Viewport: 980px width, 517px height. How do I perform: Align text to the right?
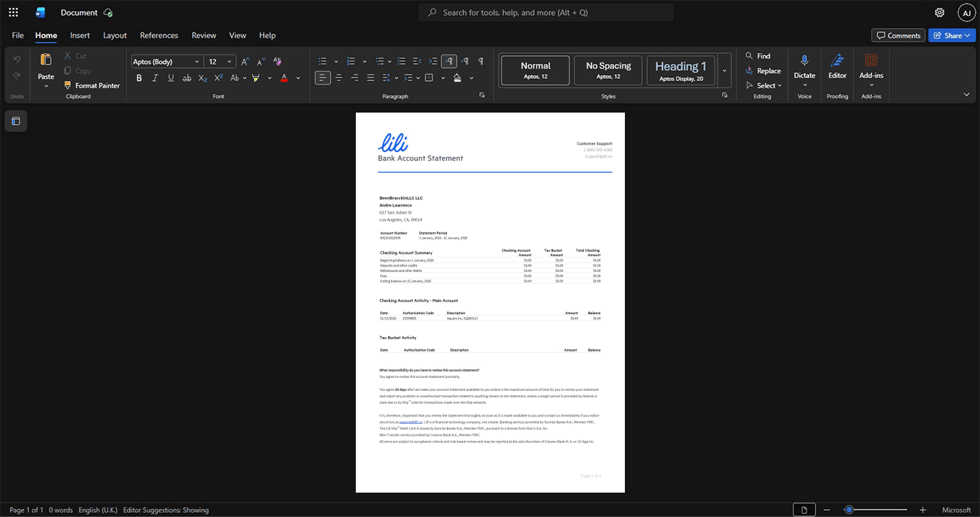[x=354, y=77]
